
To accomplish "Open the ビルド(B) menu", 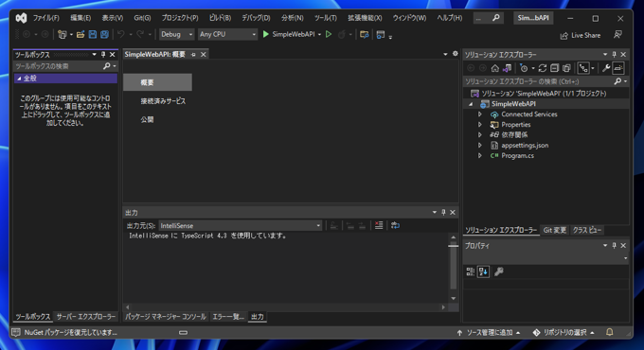I will pyautogui.click(x=220, y=18).
